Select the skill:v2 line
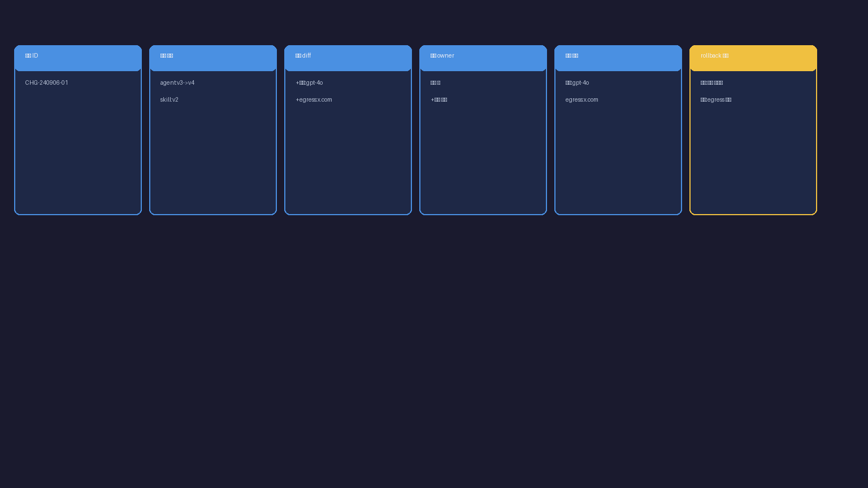The height and width of the screenshot is (488, 868). point(169,100)
